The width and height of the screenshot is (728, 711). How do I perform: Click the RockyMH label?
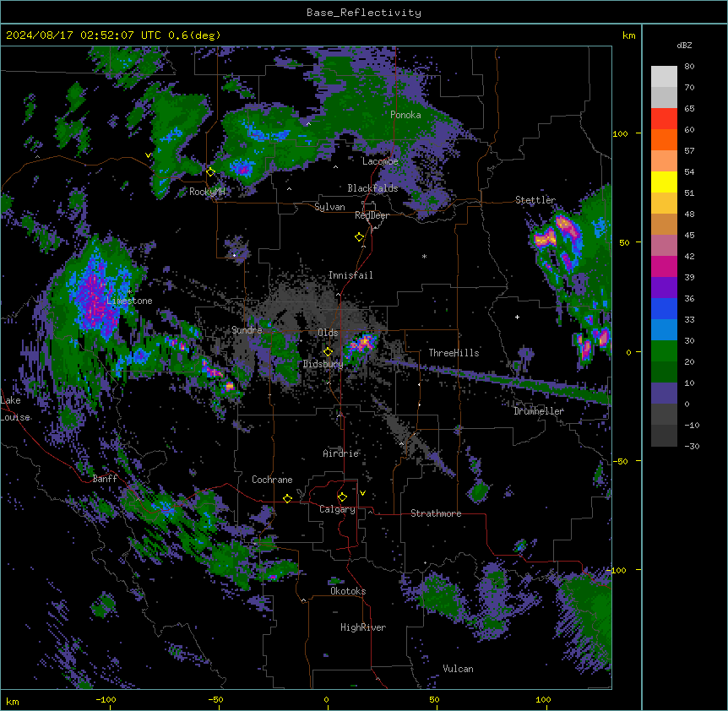pyautogui.click(x=207, y=192)
